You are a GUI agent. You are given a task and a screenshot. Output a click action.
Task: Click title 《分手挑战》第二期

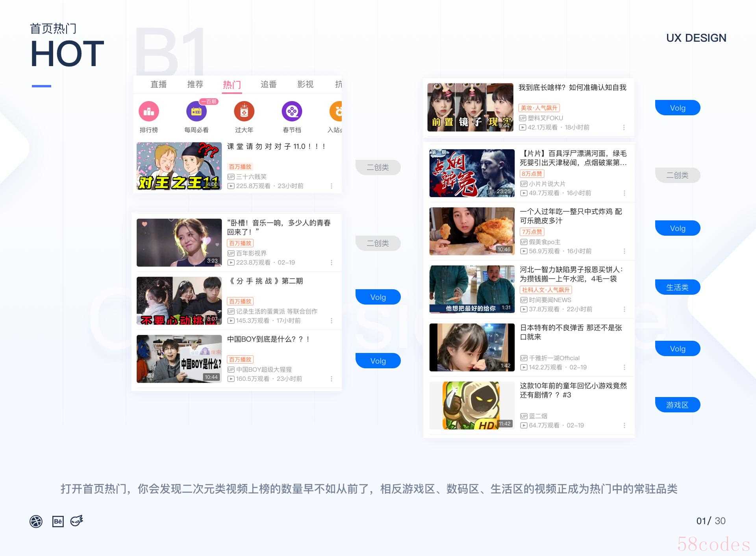click(266, 281)
